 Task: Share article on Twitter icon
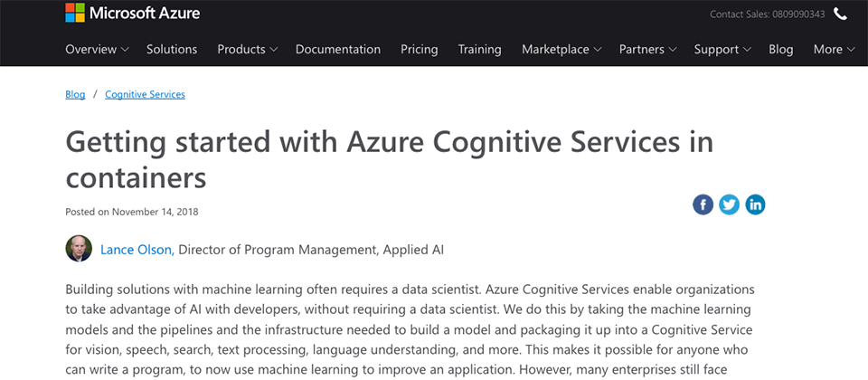(x=729, y=205)
